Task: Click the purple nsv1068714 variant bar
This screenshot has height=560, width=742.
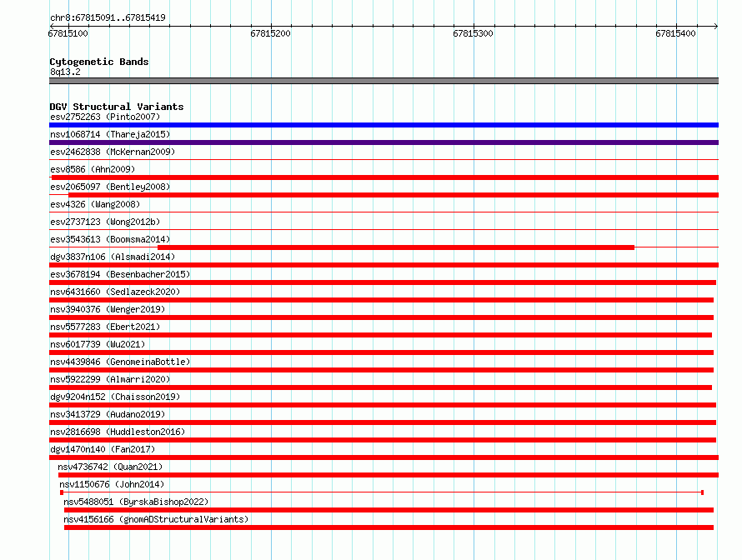Action: pos(384,142)
